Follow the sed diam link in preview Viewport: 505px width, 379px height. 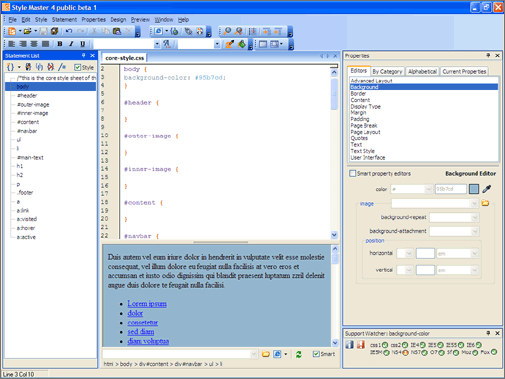point(141,332)
